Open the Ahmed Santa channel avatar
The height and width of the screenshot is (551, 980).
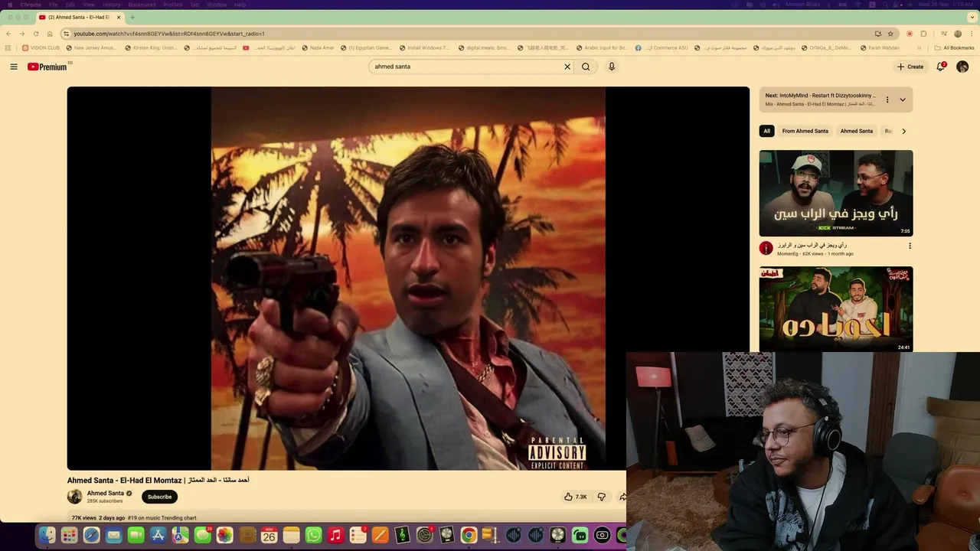coord(74,497)
